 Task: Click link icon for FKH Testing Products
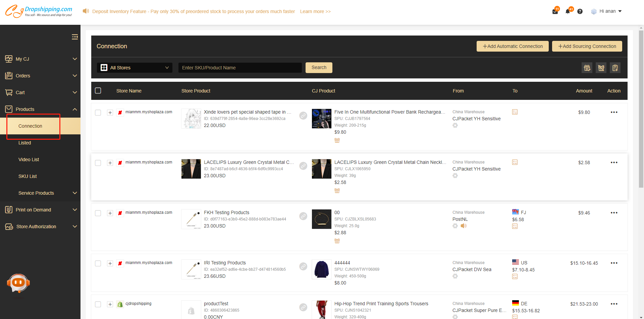pos(303,216)
